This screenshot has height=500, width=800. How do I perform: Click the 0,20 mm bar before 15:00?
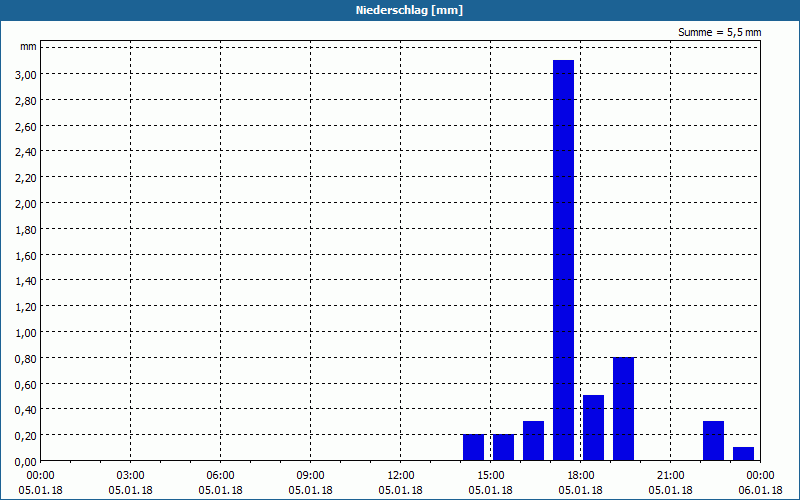473,447
